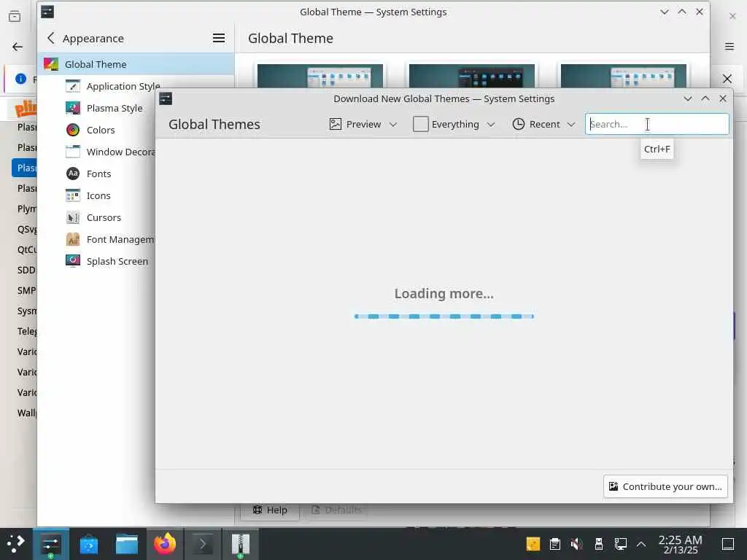Open the Colors settings page
Image resolution: width=747 pixels, height=560 pixels.
[x=101, y=130]
